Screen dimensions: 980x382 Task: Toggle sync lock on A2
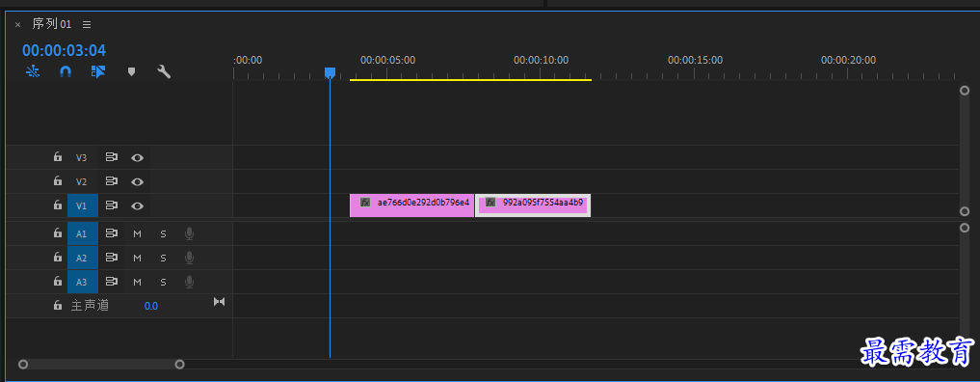(x=111, y=258)
